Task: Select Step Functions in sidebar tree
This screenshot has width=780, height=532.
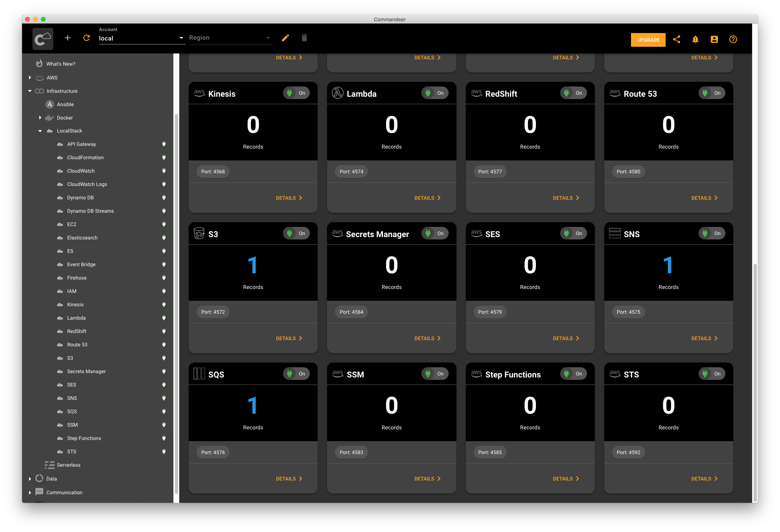Action: point(84,438)
